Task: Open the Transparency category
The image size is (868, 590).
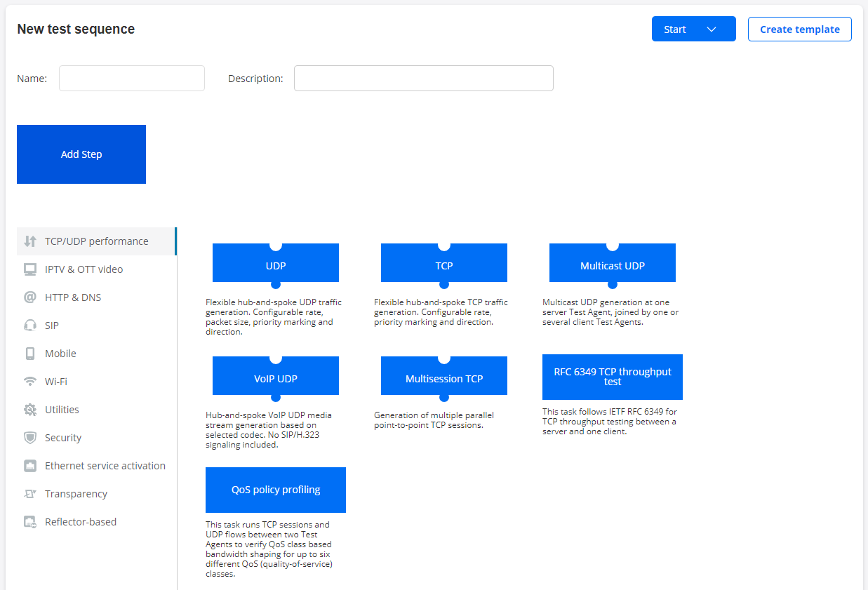Action: [x=76, y=494]
